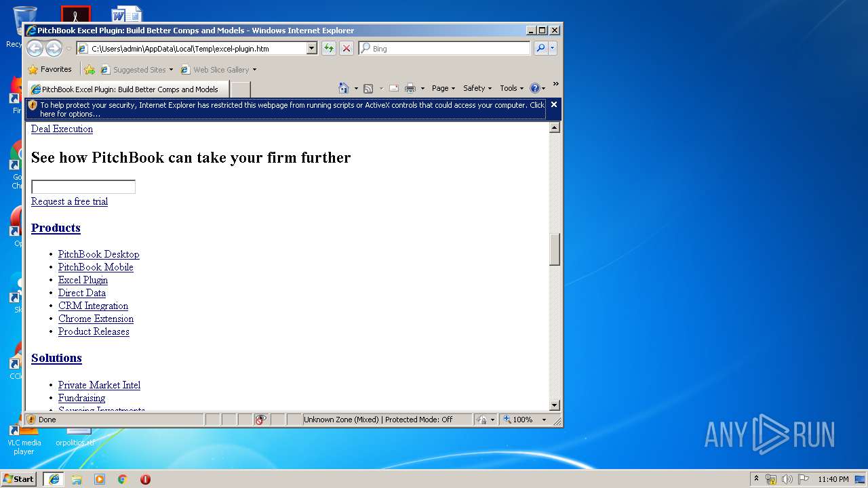Click the scrollbar up arrow
This screenshot has height=488, width=868.
tap(555, 127)
